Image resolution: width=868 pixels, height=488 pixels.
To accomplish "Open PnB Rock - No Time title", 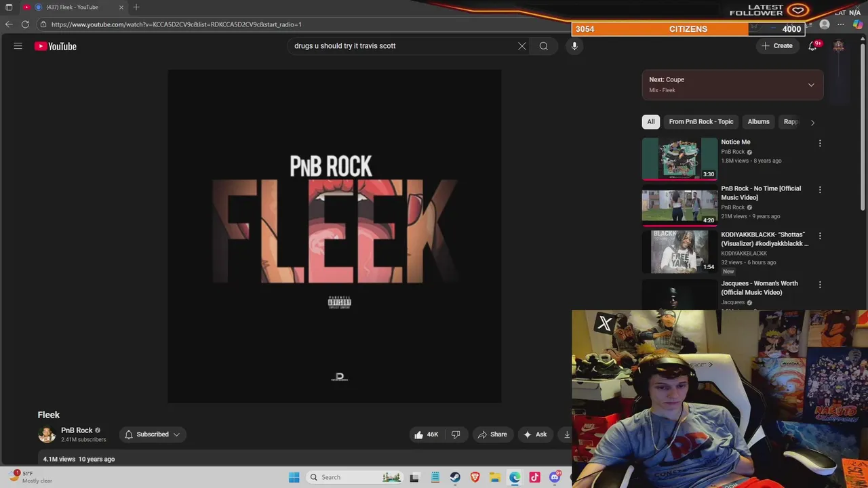I will coord(761,193).
